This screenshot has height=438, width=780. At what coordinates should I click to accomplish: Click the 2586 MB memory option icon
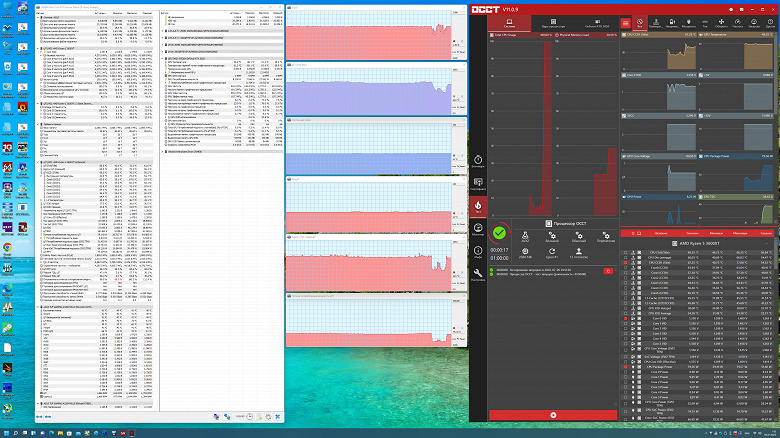pos(525,253)
